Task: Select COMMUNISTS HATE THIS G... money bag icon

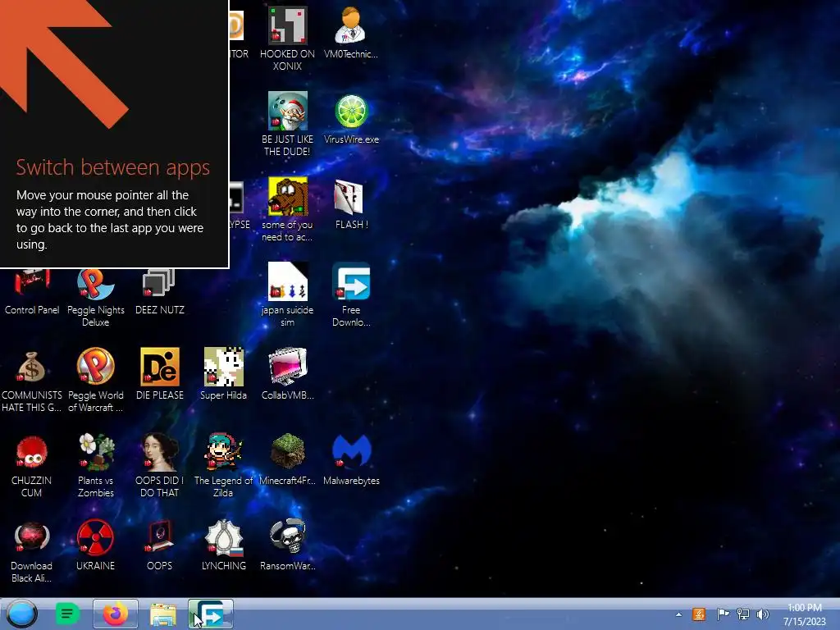Action: 32,367
